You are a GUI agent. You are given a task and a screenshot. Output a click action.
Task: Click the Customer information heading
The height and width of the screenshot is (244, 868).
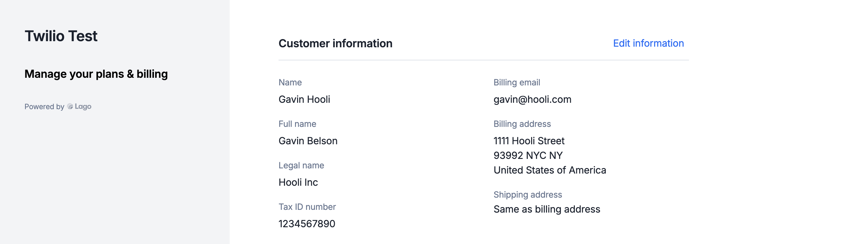pos(335,43)
